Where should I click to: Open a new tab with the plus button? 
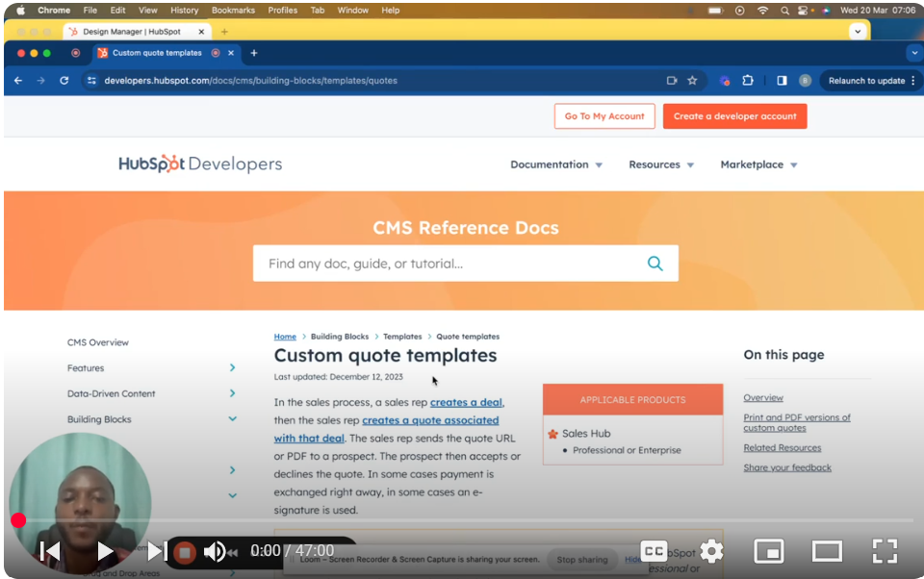click(254, 53)
